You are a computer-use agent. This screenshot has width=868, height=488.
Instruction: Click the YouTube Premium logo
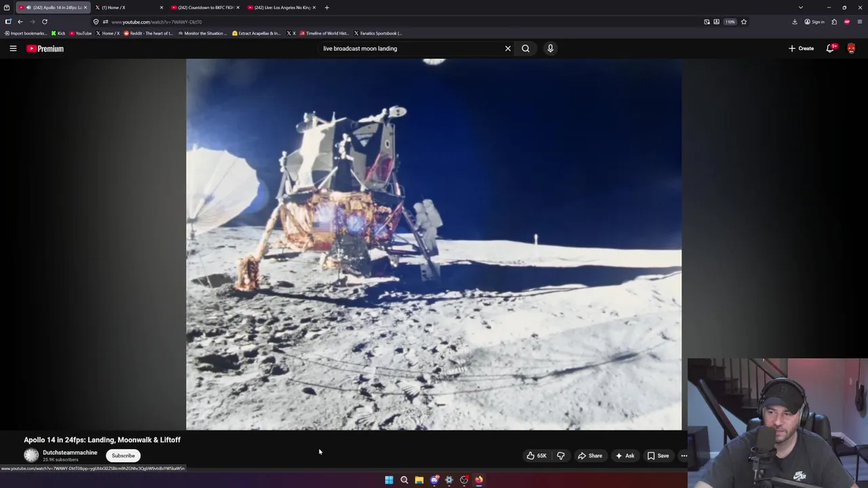pos(45,48)
